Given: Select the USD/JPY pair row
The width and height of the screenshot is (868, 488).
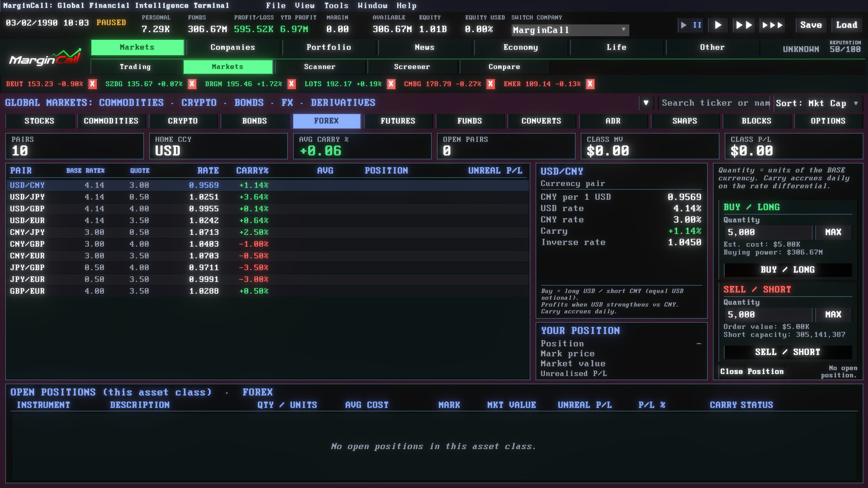Looking at the screenshot, I should click(268, 197).
